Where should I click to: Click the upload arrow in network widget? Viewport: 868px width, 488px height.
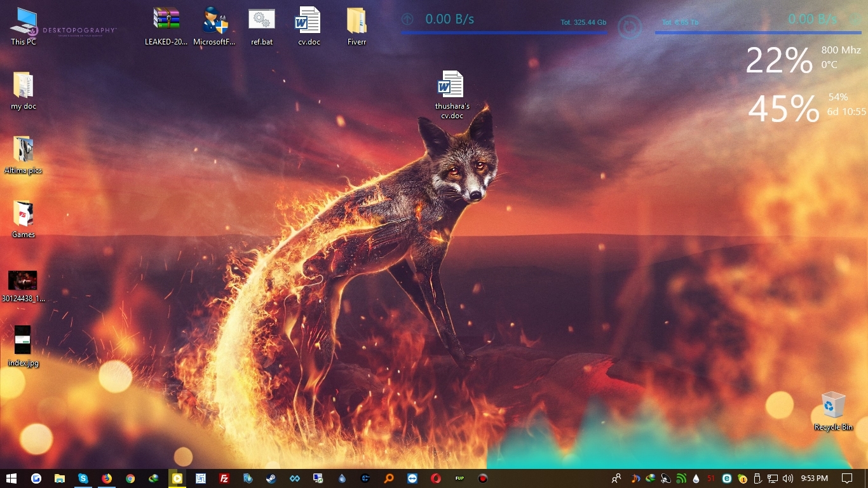pos(407,19)
